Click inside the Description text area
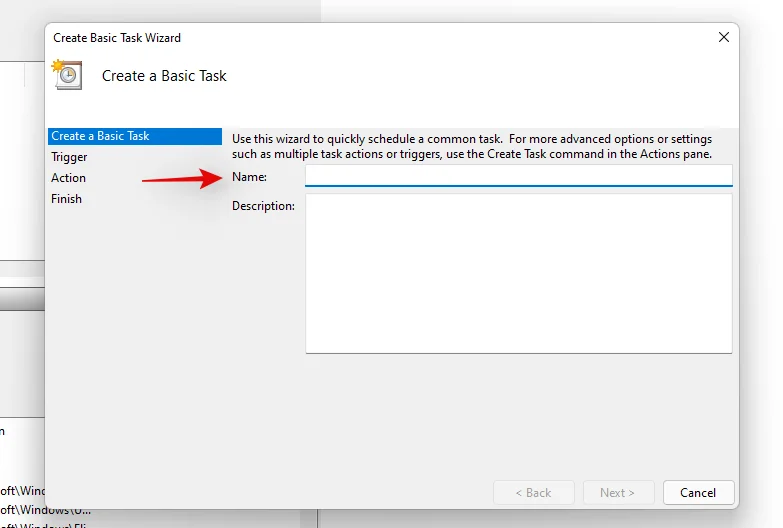Screen dimensions: 783x528 coord(518,274)
